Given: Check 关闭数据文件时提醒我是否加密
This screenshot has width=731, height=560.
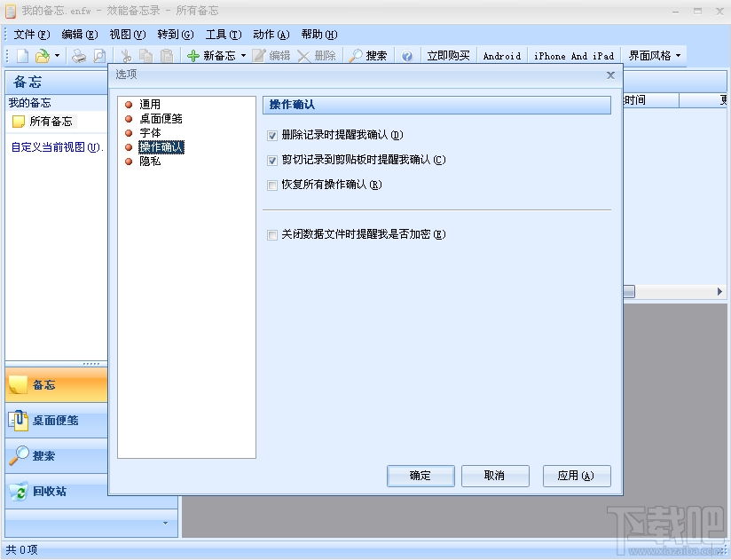Looking at the screenshot, I should pyautogui.click(x=271, y=234).
